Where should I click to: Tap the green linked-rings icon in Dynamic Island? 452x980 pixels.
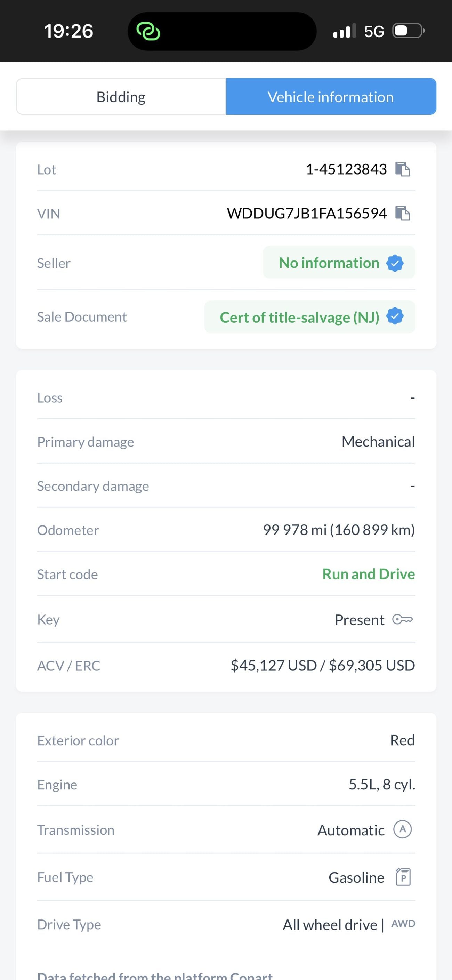point(148,31)
